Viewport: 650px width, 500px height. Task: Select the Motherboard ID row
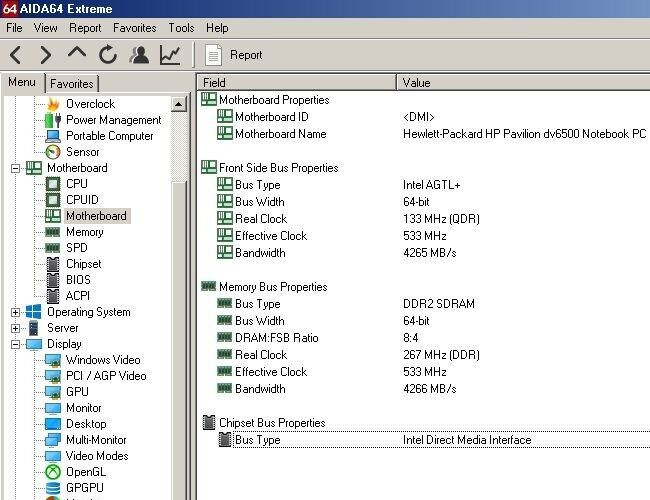(423, 117)
